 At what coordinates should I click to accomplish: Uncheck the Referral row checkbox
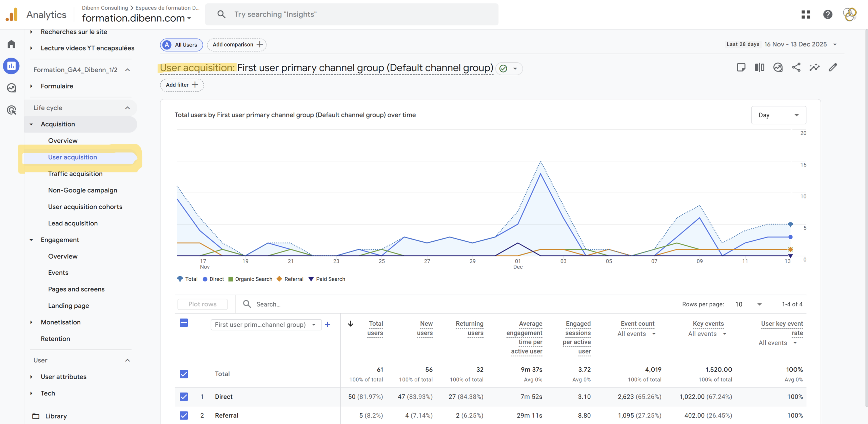click(x=184, y=415)
